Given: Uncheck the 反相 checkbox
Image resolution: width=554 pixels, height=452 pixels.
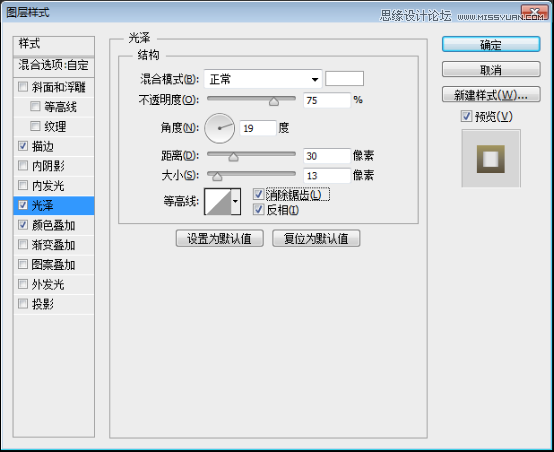Looking at the screenshot, I should (x=259, y=210).
